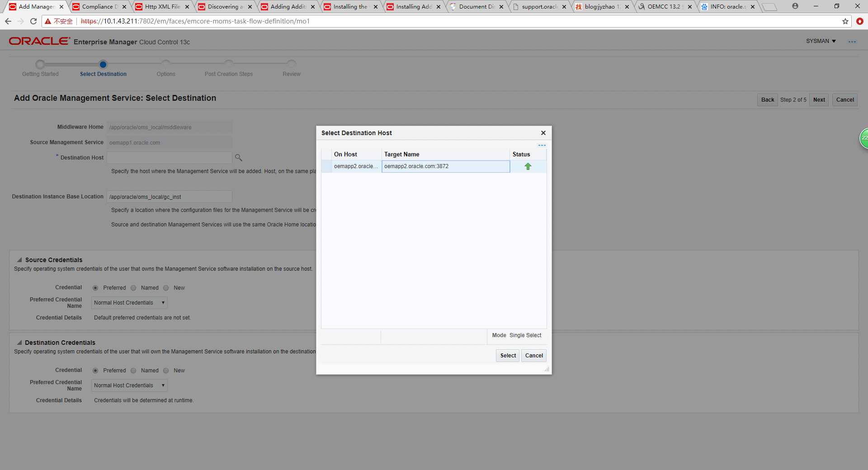The width and height of the screenshot is (868, 470).
Task: Select Preferred under Source Credentials
Action: (95, 288)
